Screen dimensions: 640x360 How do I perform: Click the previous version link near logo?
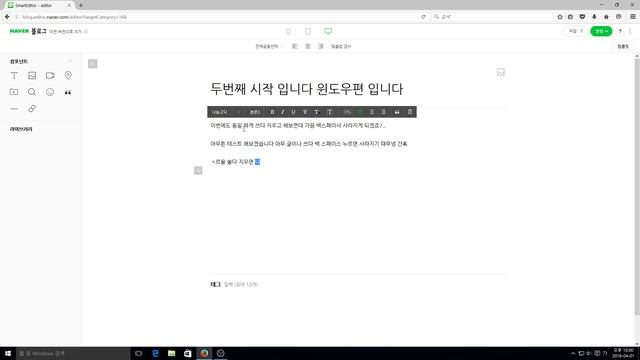pos(66,31)
